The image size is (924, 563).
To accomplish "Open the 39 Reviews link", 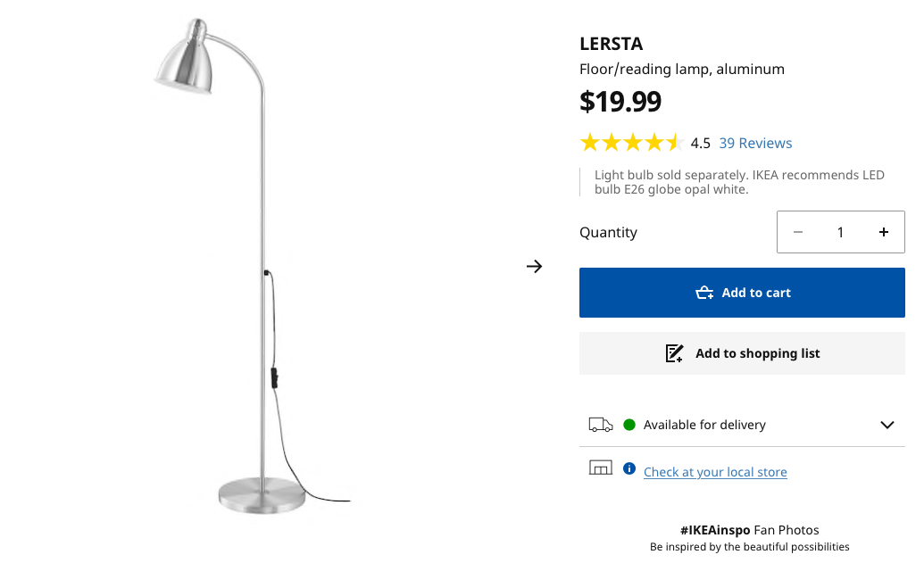I will tap(755, 143).
